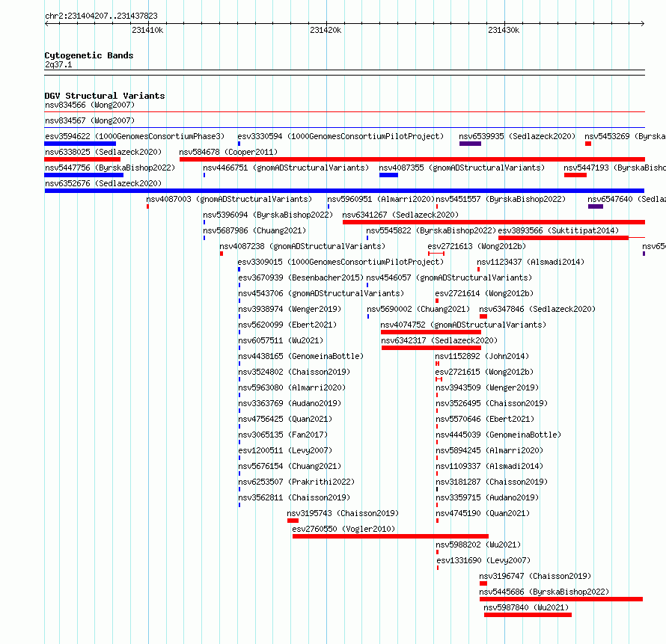666x644 pixels.
Task: Select the nsv5445686 (ByrskaBishop2022) red bar
Action: coord(561,599)
